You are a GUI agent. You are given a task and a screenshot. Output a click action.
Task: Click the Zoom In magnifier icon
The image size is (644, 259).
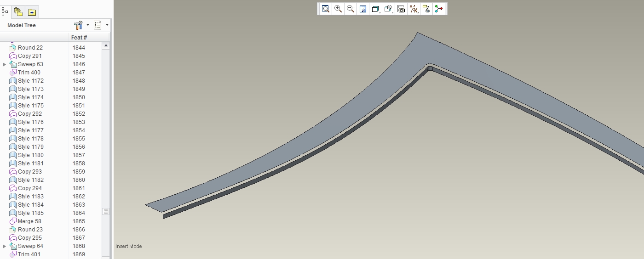(x=338, y=9)
